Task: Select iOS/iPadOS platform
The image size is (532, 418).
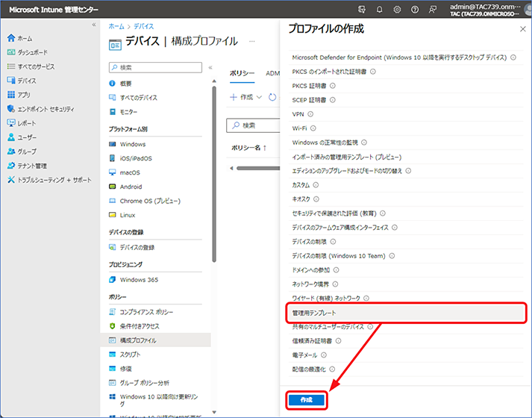Action: click(131, 158)
